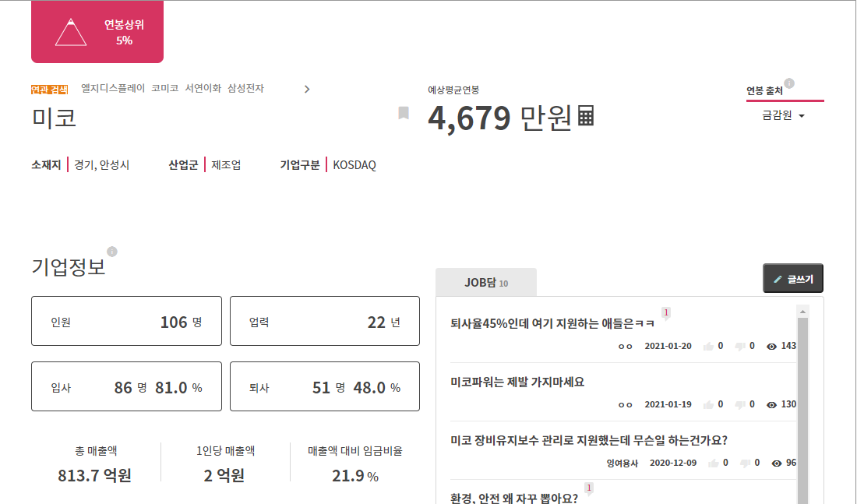Click the 2 억원 per-person sales value
Screen dimensions: 857x504
[224, 476]
